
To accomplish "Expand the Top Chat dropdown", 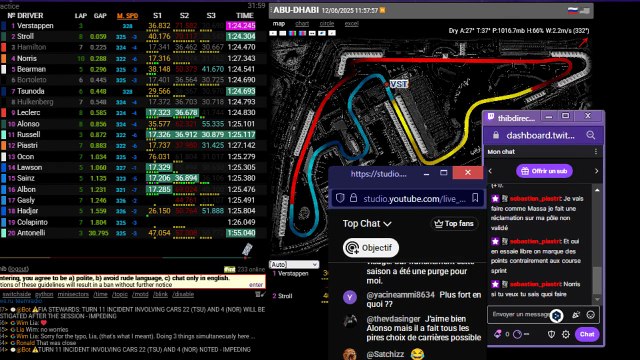I will pos(367,224).
